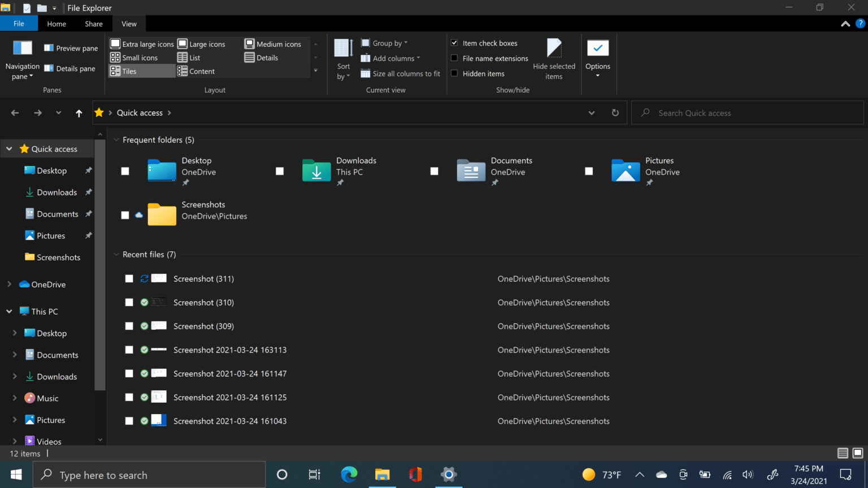Viewport: 868px width, 488px height.
Task: Open the Preview pane
Action: tap(70, 48)
